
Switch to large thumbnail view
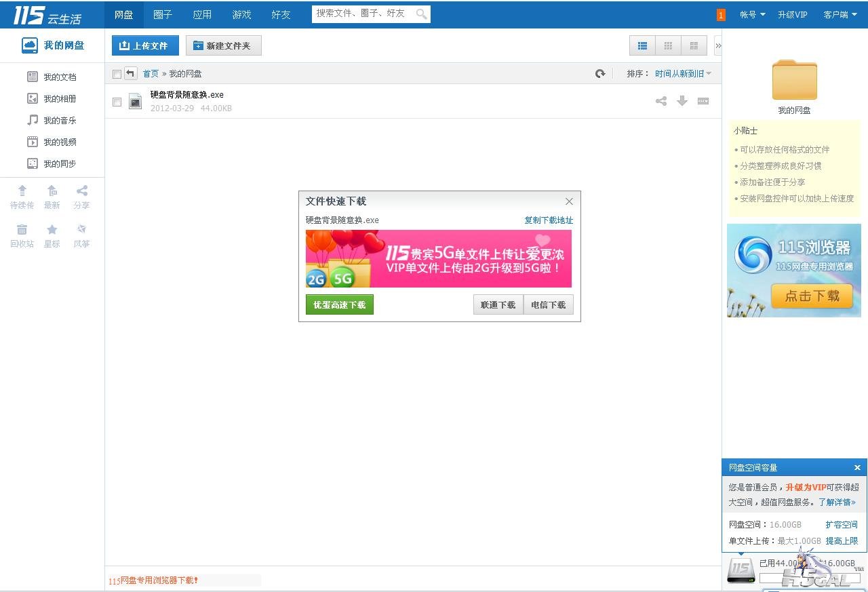pyautogui.click(x=694, y=45)
